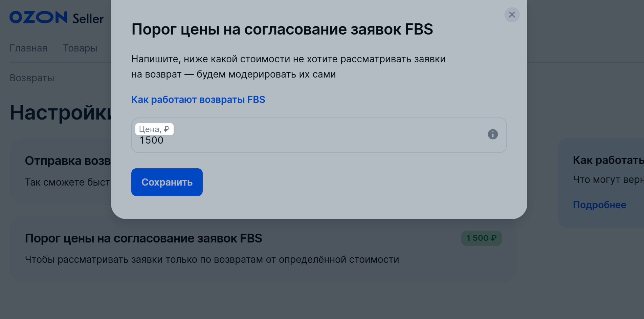Screen dimensions: 644x319
Task: Close the FBS price threshold dialog
Action: click(x=512, y=15)
